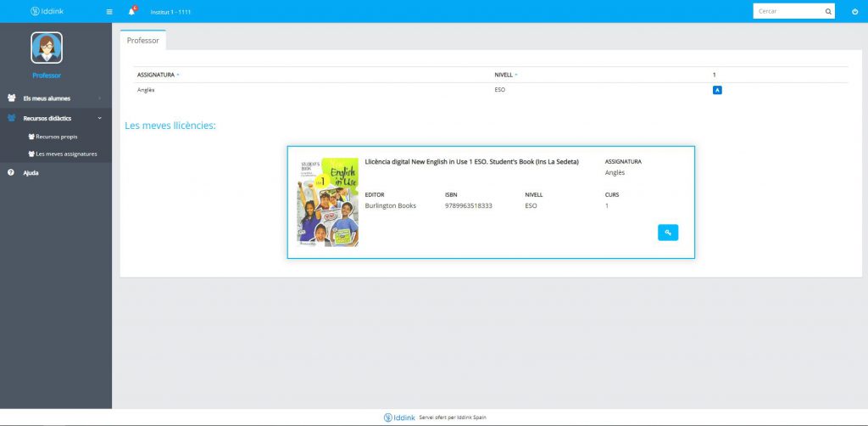Click the New English in Use license title
The image size is (868, 426).
pyautogui.click(x=471, y=161)
